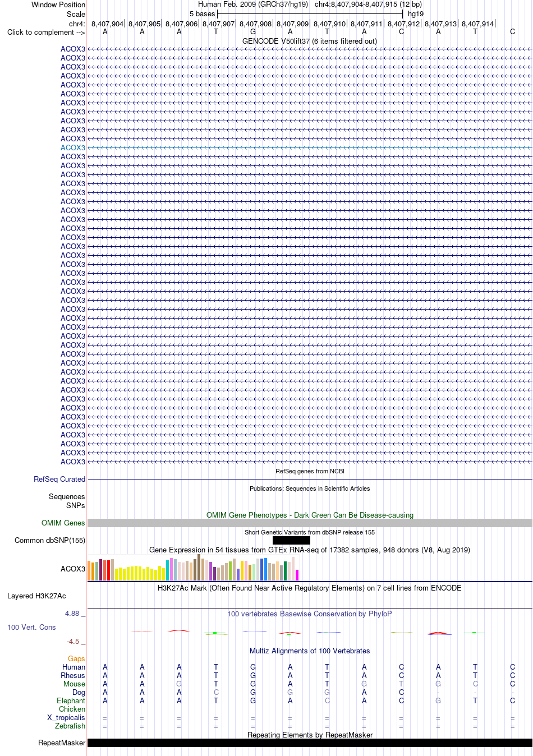This screenshot has height=756, width=533.
Task: Click the Scale label
Action: (x=76, y=14)
